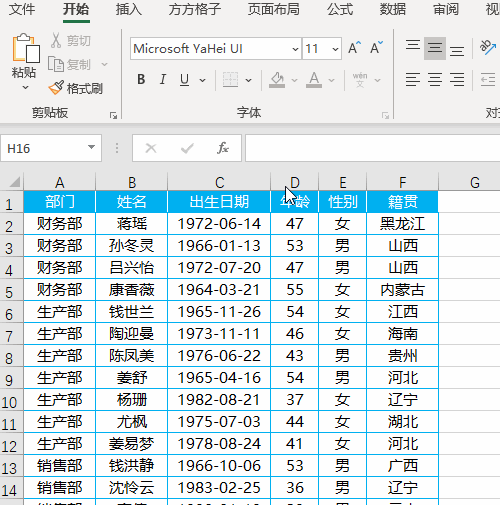Apply fill color with the paint bucket

point(277,80)
